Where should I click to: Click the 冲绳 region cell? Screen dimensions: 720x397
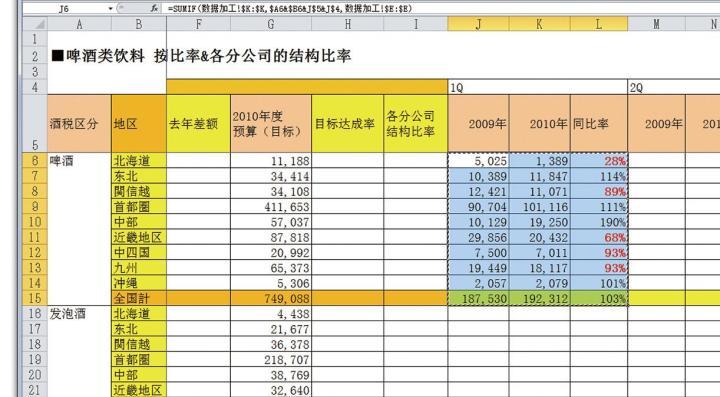[139, 283]
